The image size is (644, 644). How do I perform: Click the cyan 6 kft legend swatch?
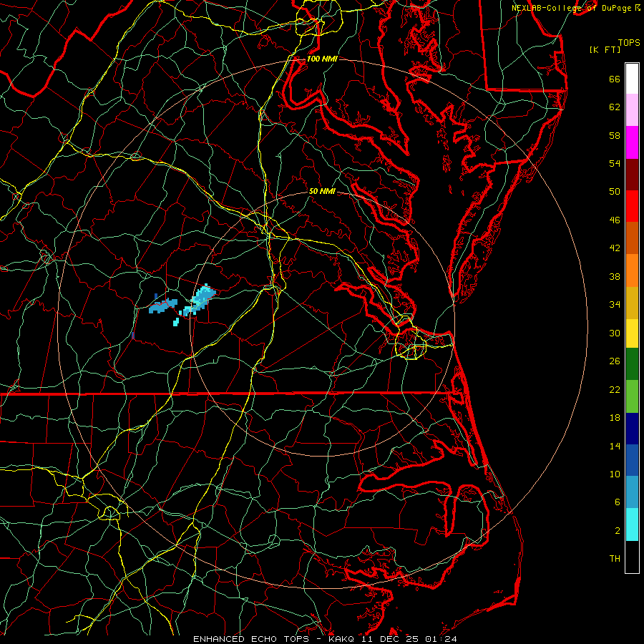click(x=632, y=525)
